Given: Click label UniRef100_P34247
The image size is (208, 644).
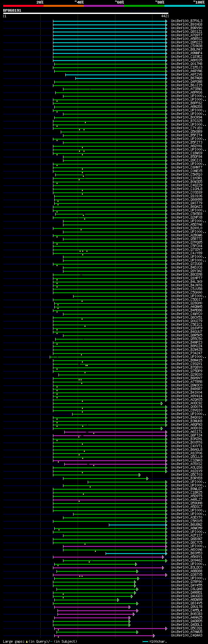Looking at the screenshot, I should [x=187, y=353].
